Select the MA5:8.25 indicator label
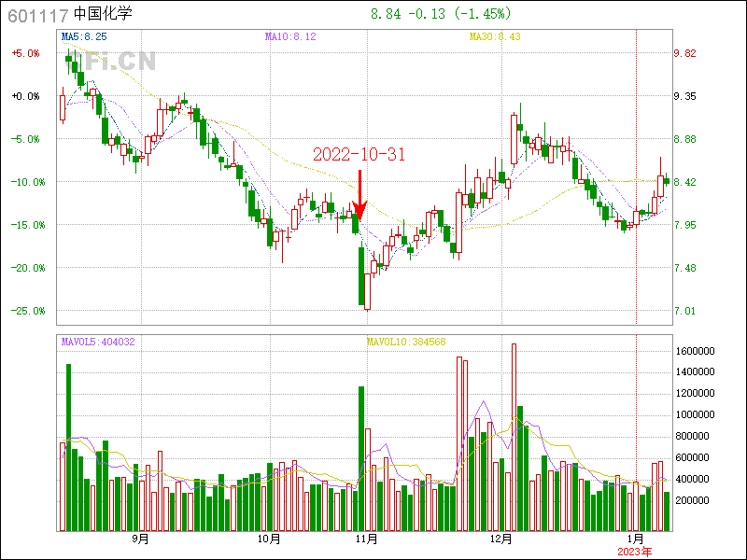This screenshot has width=747, height=560. pos(84,36)
